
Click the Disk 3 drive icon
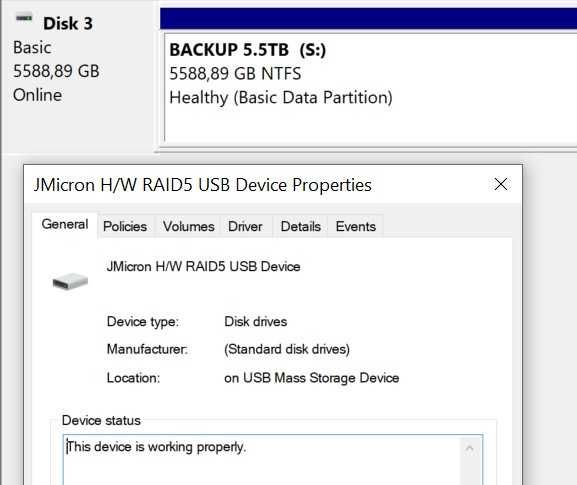pos(24,18)
